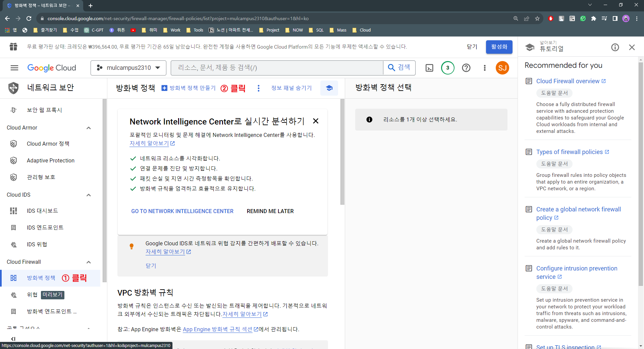
Task: Open the Tools bookmarks folder
Action: 195,30
